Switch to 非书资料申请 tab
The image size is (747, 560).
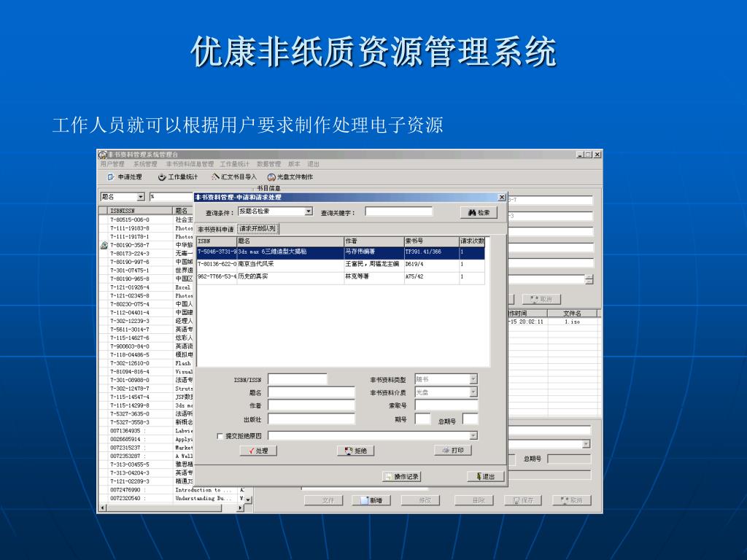click(216, 229)
